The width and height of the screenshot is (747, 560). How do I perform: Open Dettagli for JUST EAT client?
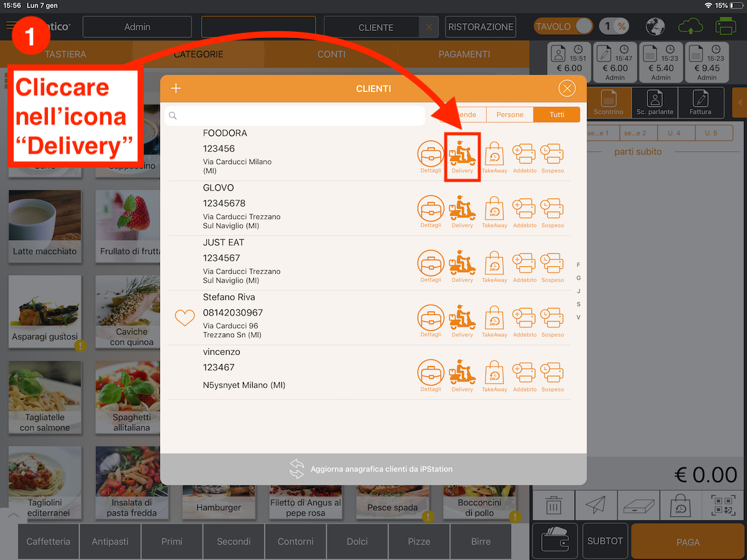[430, 266]
